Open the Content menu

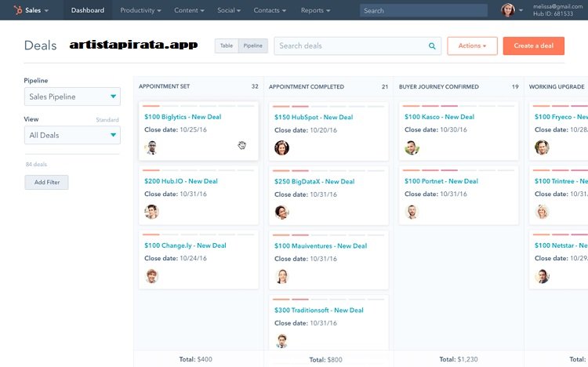(189, 10)
